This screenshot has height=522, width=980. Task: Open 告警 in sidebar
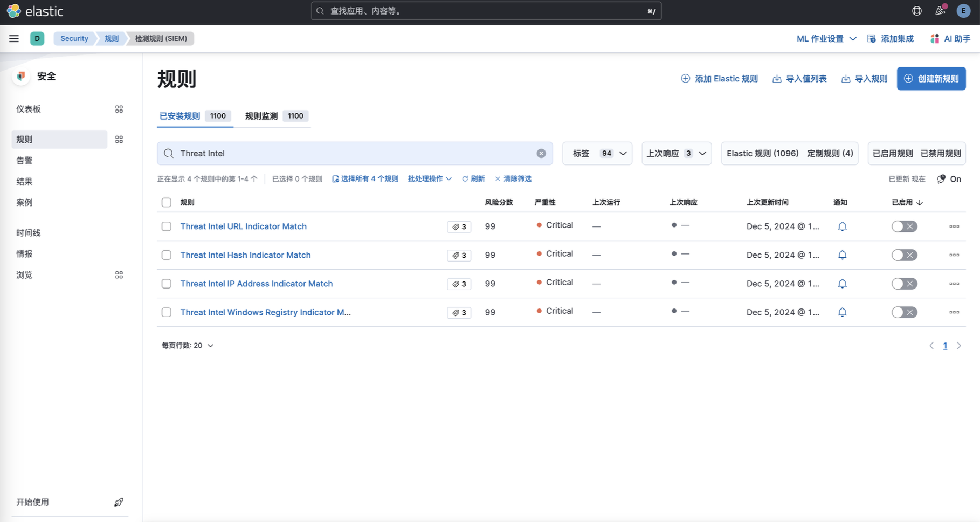click(x=24, y=161)
